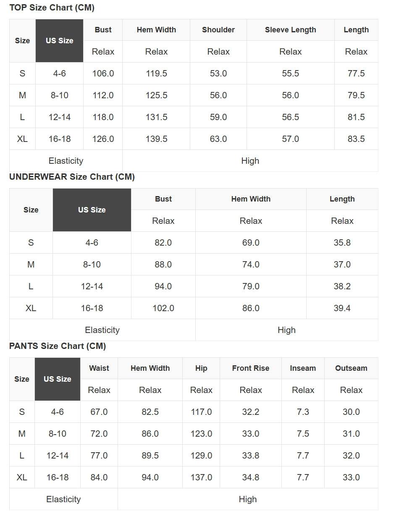420x519 pixels.
Task: Click the 38.2 length cell
Action: tap(342, 286)
